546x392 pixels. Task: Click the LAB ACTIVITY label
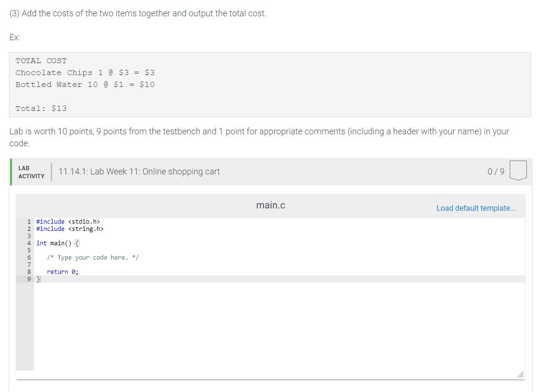[31, 171]
